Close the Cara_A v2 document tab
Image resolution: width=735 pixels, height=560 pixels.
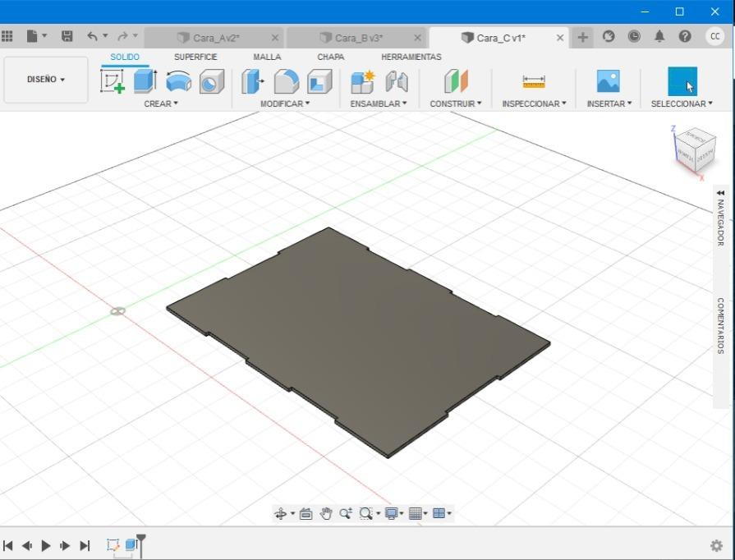click(x=275, y=38)
